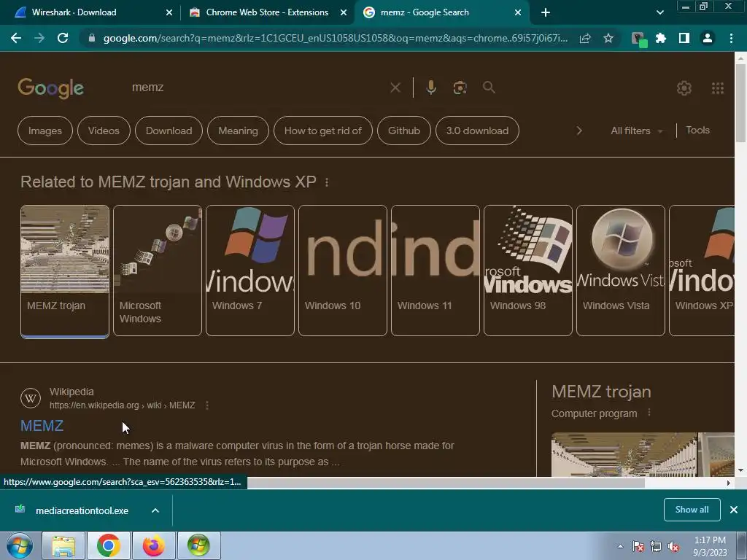Open the downloaded mediacreationtool.exe file
The height and width of the screenshot is (560, 747).
[x=82, y=510]
